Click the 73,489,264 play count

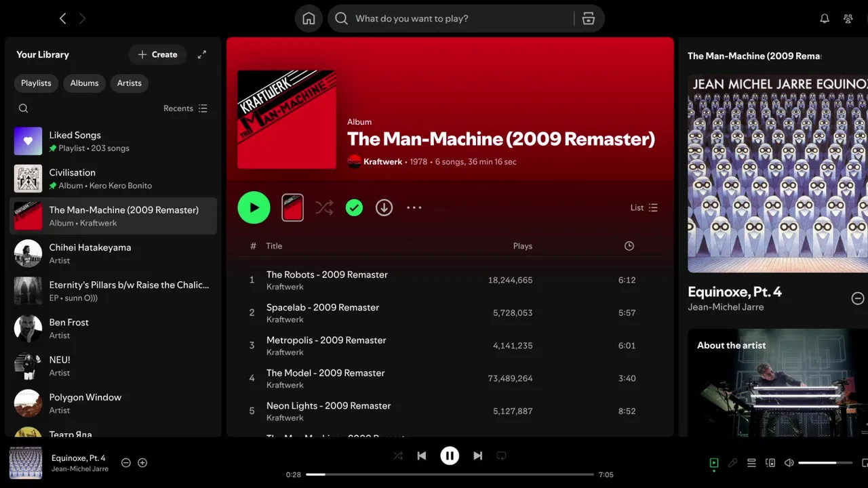point(510,378)
